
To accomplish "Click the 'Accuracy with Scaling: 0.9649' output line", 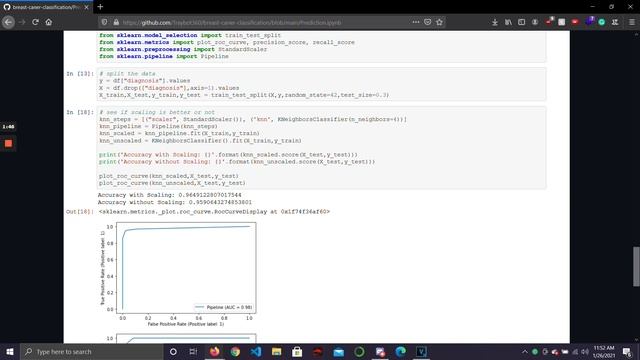I will (x=169, y=195).
